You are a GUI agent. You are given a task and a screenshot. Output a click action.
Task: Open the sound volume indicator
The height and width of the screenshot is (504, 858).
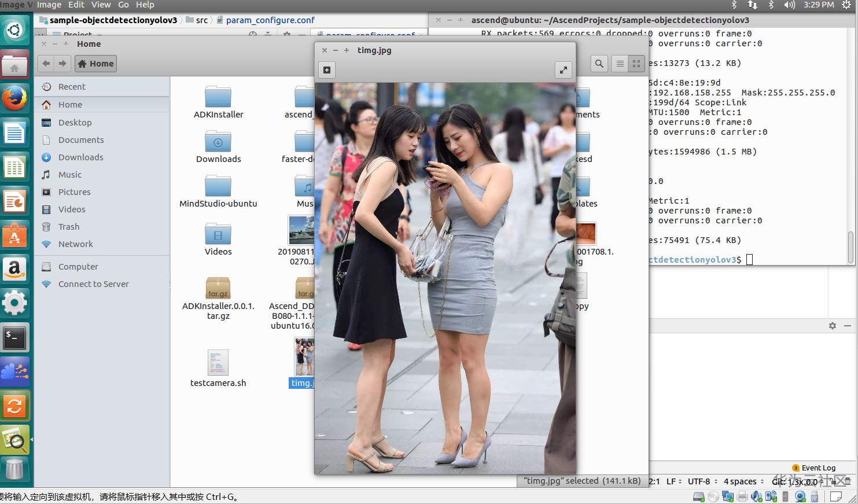(789, 5)
